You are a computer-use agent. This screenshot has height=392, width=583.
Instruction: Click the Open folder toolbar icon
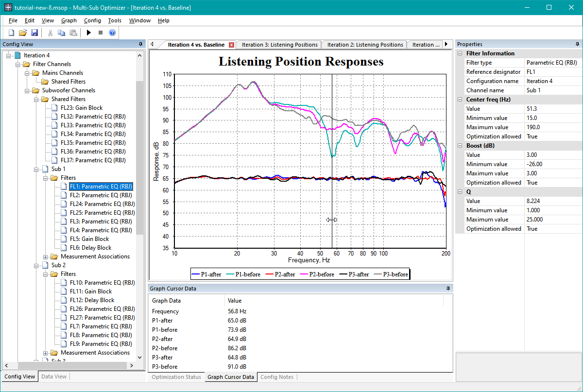click(22, 33)
